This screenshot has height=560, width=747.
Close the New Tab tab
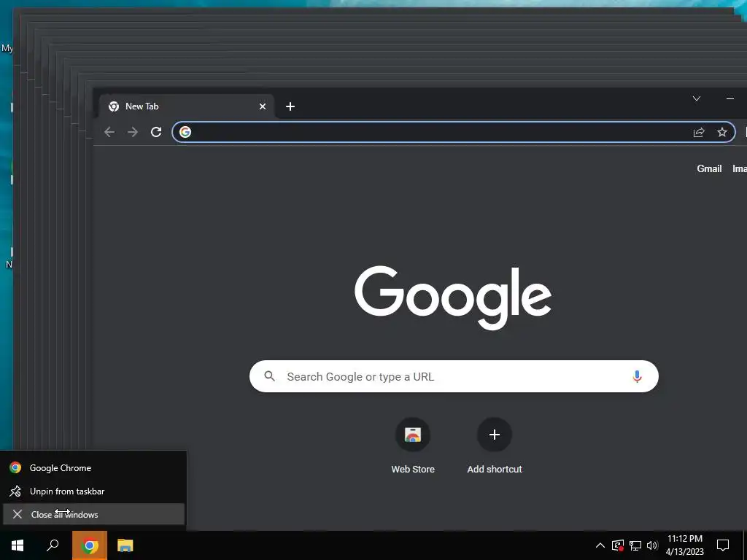point(263,106)
